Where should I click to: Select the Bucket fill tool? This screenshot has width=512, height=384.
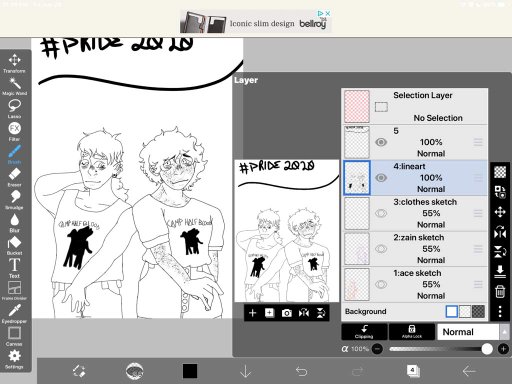point(14,246)
